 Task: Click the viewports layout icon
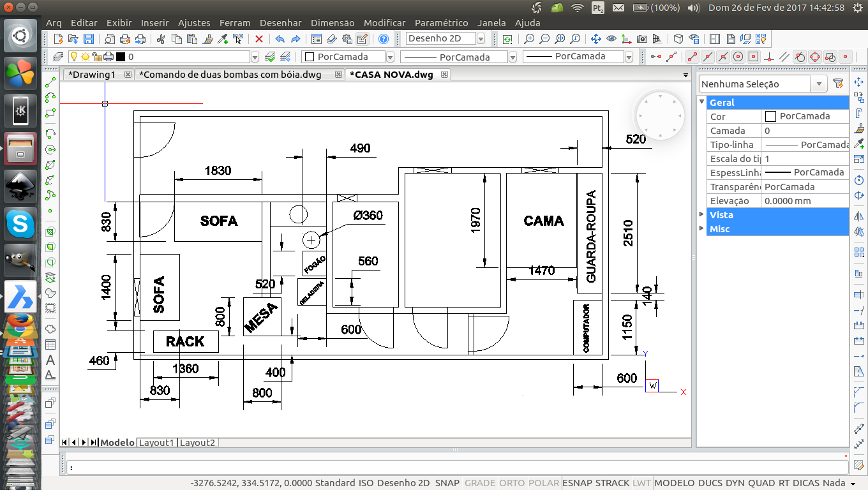click(x=714, y=39)
